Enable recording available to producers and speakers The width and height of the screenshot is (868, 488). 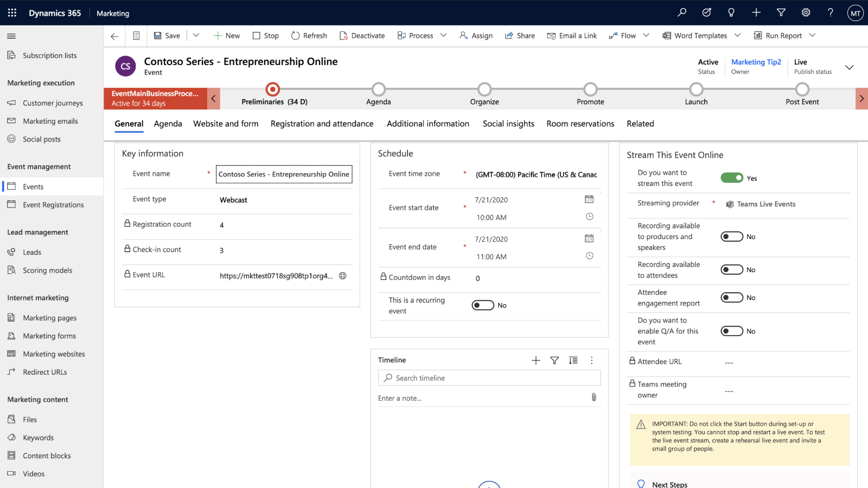click(x=732, y=236)
